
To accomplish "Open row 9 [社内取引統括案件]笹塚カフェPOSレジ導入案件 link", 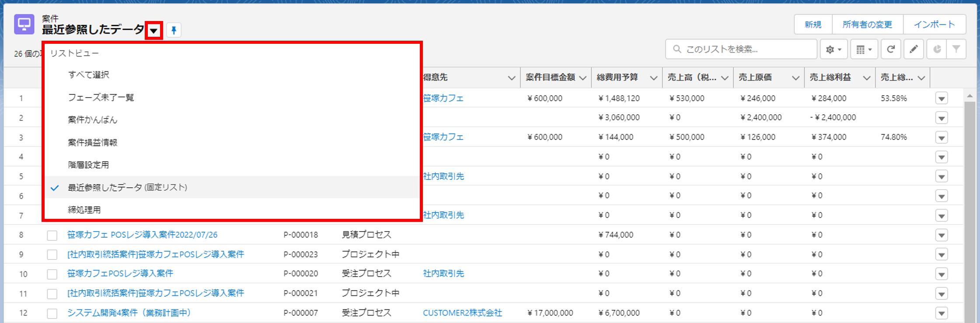I will [x=156, y=254].
